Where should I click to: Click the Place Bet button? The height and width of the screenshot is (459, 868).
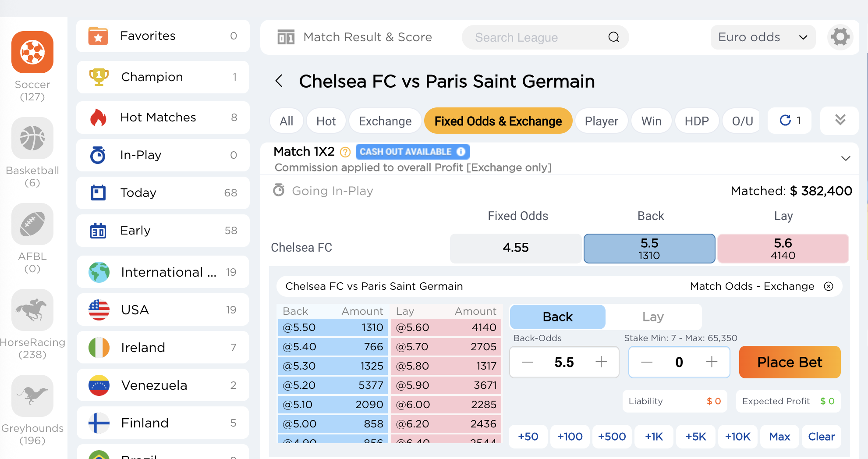[x=790, y=362]
